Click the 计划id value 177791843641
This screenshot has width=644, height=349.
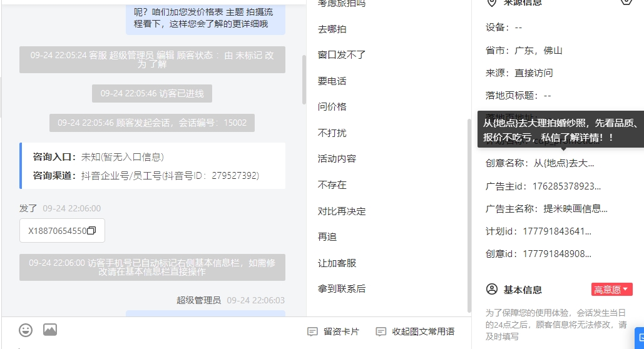point(556,231)
